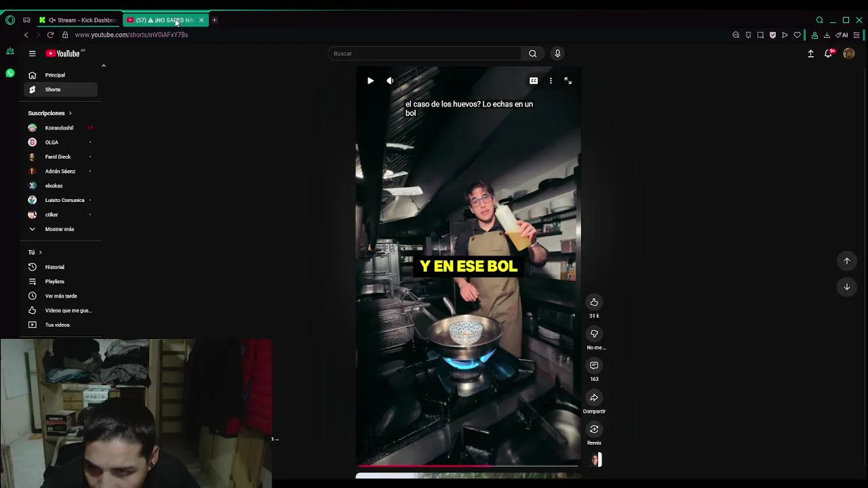
Task: Open the browser downloads icon
Action: pyautogui.click(x=827, y=35)
